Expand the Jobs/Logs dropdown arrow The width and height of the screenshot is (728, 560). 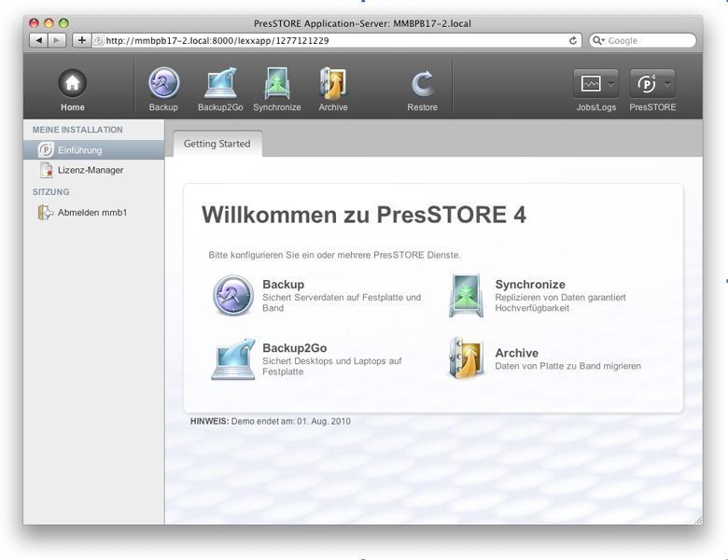click(611, 84)
